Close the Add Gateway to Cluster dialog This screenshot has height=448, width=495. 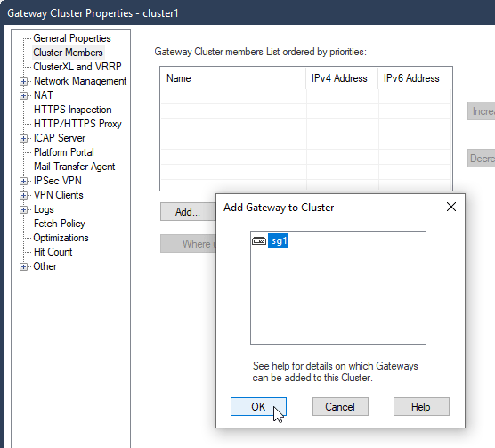[x=451, y=208]
